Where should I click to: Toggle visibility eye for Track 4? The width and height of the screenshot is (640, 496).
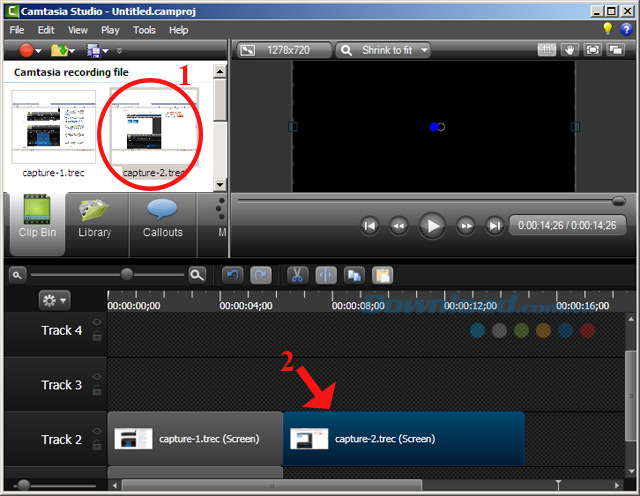[97, 322]
